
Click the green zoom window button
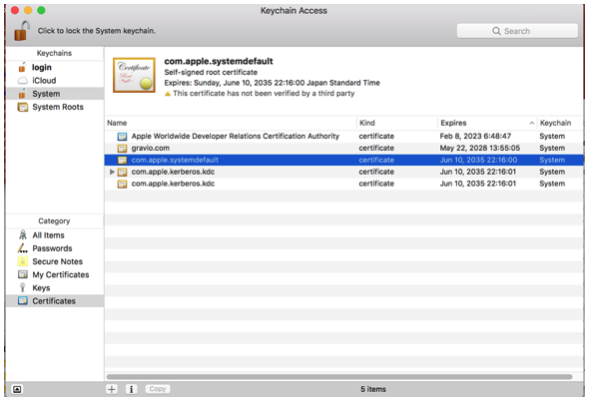tap(41, 10)
